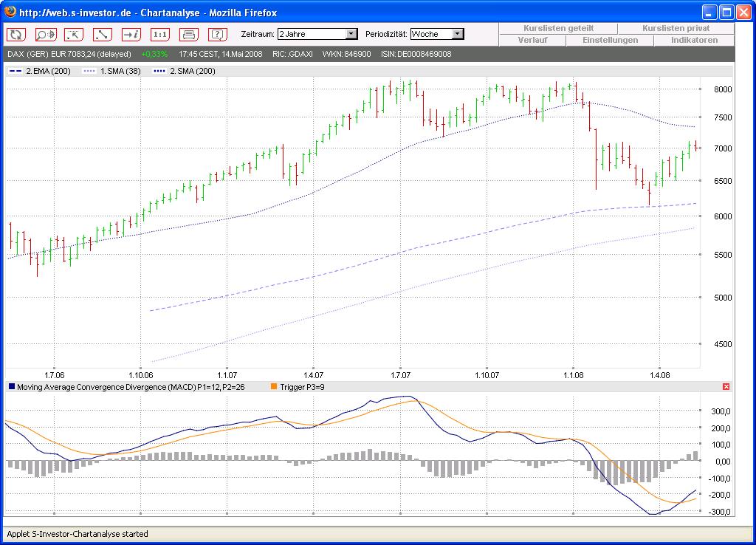Click the 7500 price axis label
The height and width of the screenshot is (545, 756).
(x=723, y=117)
